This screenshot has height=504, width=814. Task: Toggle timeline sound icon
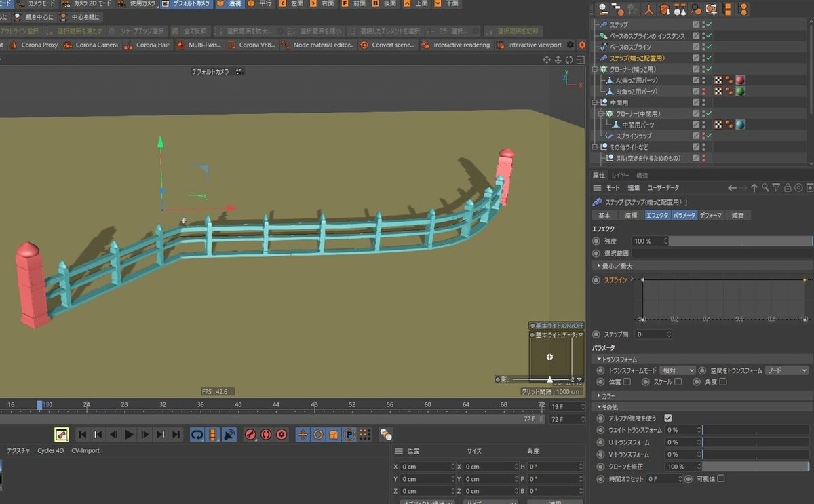click(229, 434)
